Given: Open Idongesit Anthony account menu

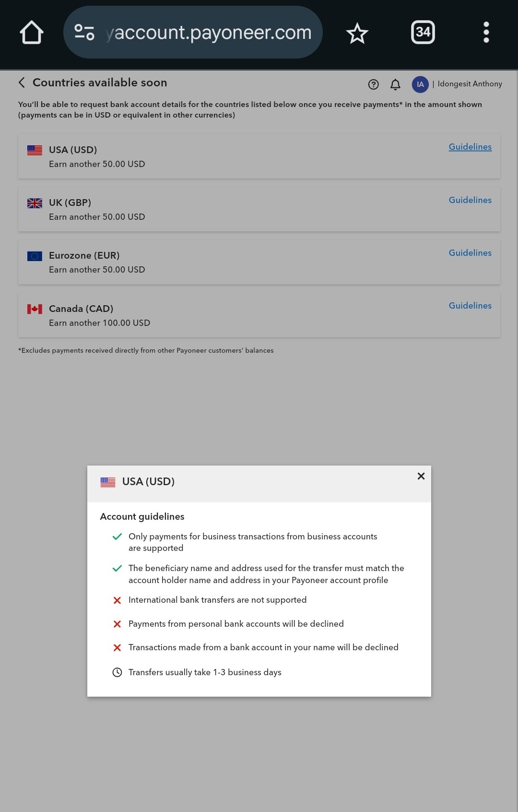Looking at the screenshot, I should (x=470, y=84).
